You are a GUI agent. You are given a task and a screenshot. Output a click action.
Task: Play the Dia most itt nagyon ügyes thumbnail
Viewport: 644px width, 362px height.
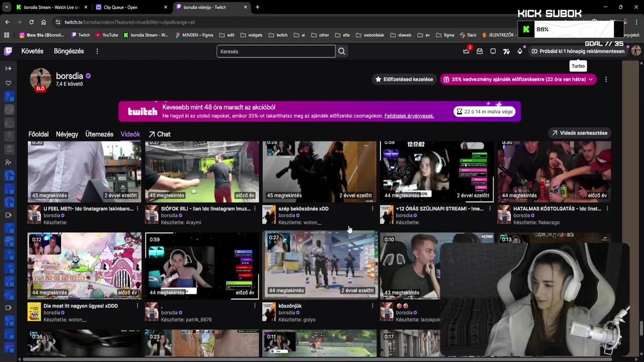tap(85, 265)
